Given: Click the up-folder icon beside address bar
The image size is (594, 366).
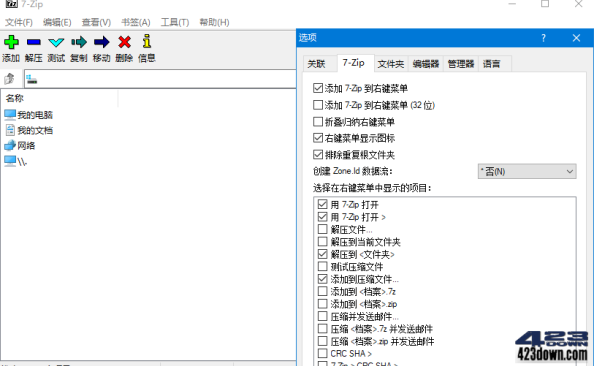Looking at the screenshot, I should [x=10, y=79].
